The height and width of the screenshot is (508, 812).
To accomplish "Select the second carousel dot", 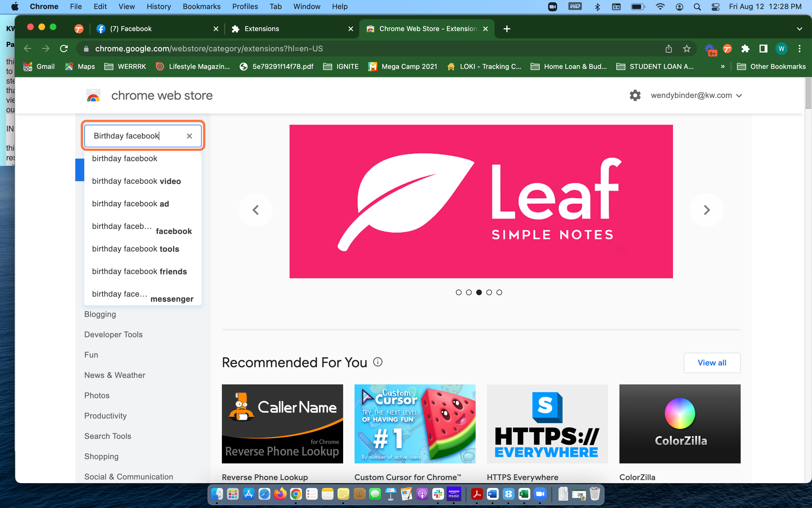I will (469, 292).
